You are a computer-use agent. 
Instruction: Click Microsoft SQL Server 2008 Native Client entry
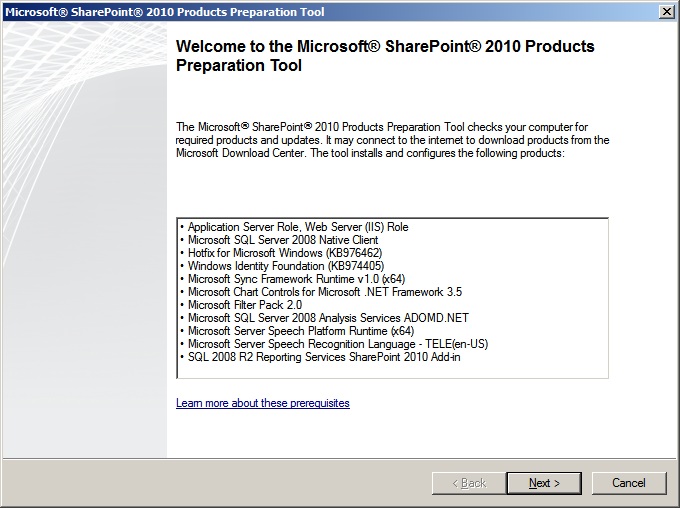283,240
